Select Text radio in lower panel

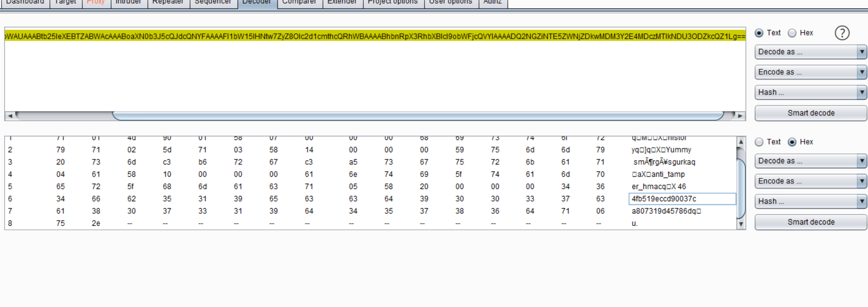pyautogui.click(x=759, y=142)
